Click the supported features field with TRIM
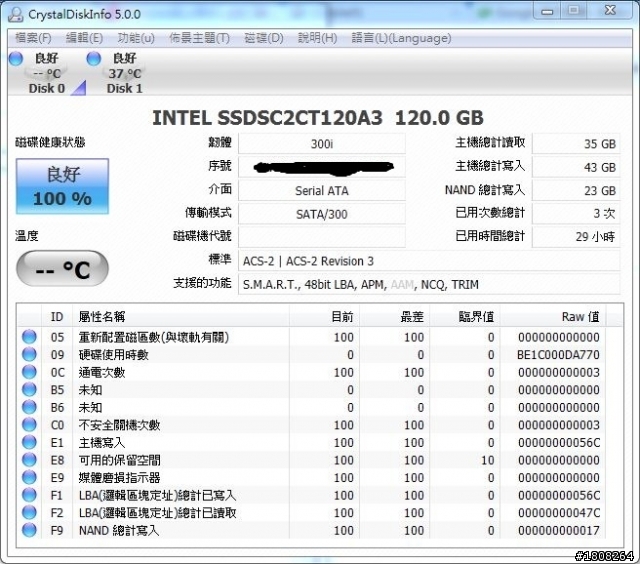This screenshot has height=564, width=640. point(429,284)
